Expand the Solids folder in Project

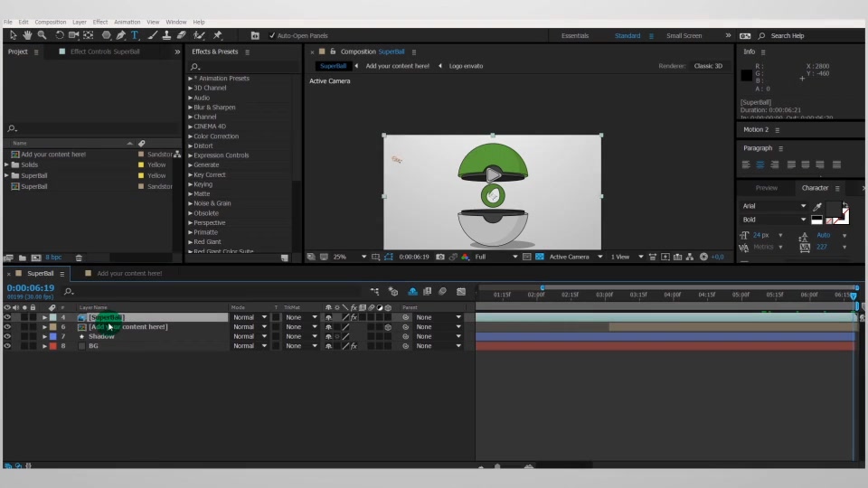pyautogui.click(x=6, y=164)
